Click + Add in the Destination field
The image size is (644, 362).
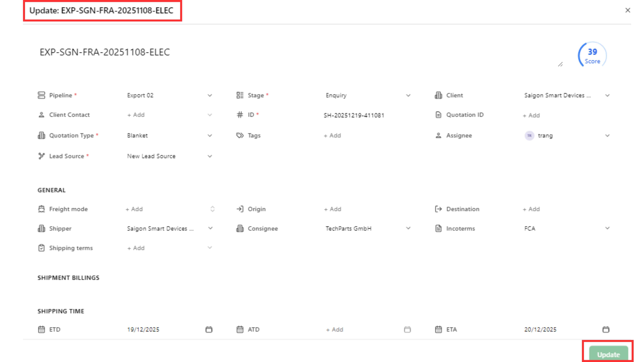coord(531,209)
